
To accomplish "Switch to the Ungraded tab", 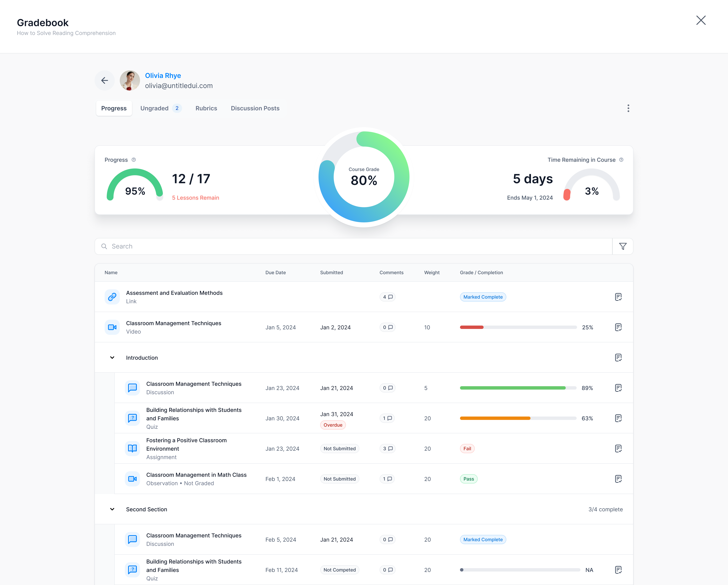I will coord(161,108).
